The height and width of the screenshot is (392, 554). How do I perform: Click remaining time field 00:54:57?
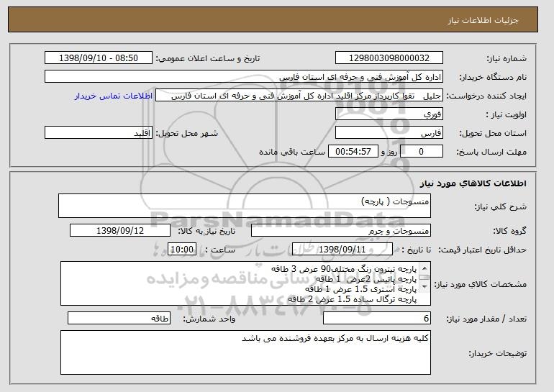point(353,152)
